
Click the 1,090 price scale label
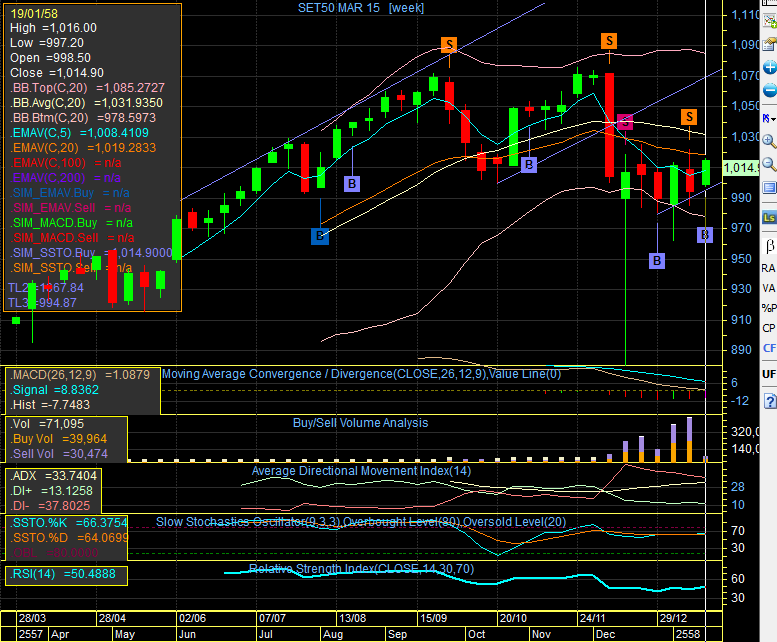(x=744, y=45)
